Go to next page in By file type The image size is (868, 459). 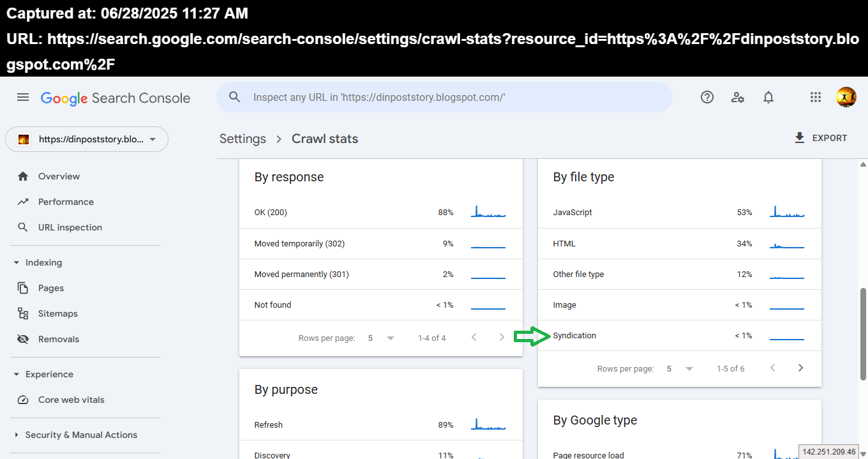801,368
